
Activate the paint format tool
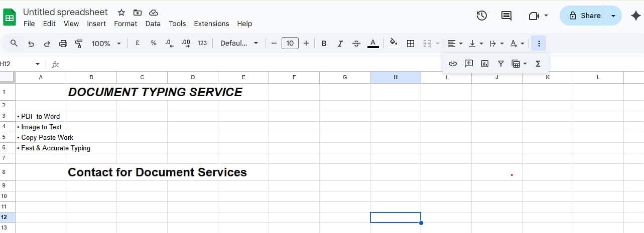coord(79,44)
